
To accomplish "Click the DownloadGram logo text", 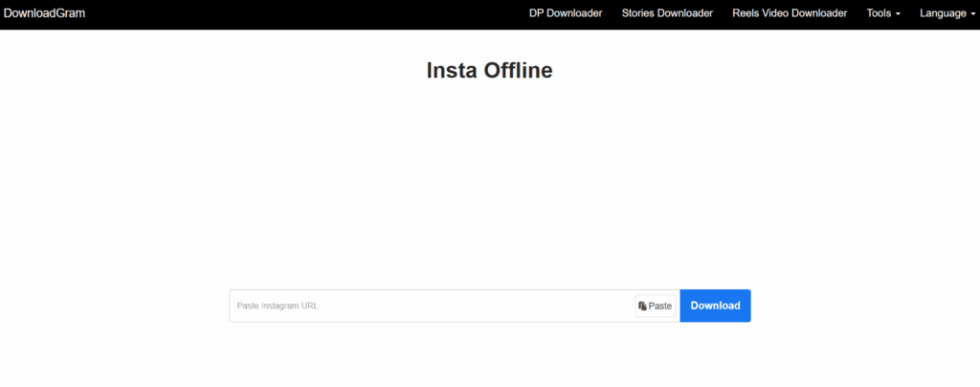I will coord(45,13).
